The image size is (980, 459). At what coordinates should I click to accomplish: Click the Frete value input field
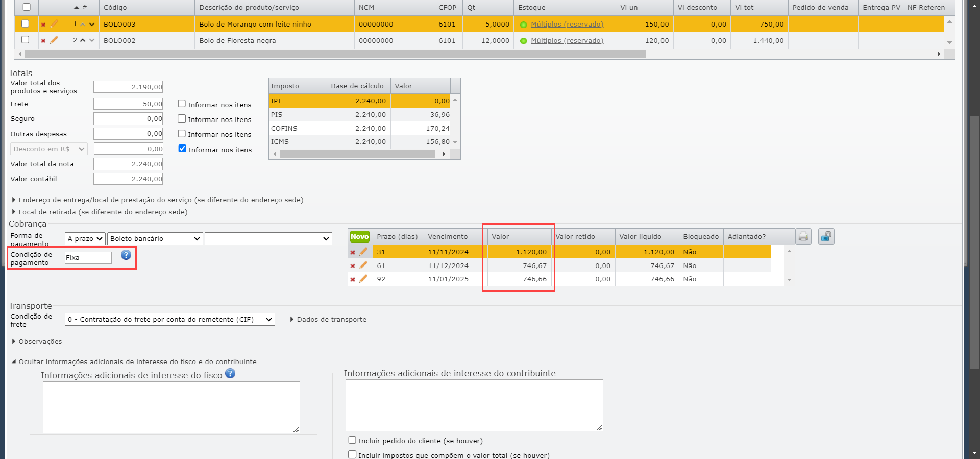128,104
